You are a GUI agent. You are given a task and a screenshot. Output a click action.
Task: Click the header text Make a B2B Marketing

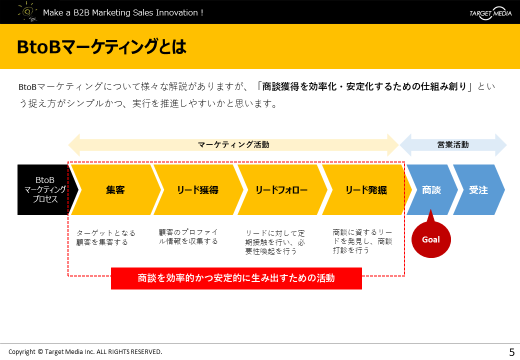(x=123, y=13)
